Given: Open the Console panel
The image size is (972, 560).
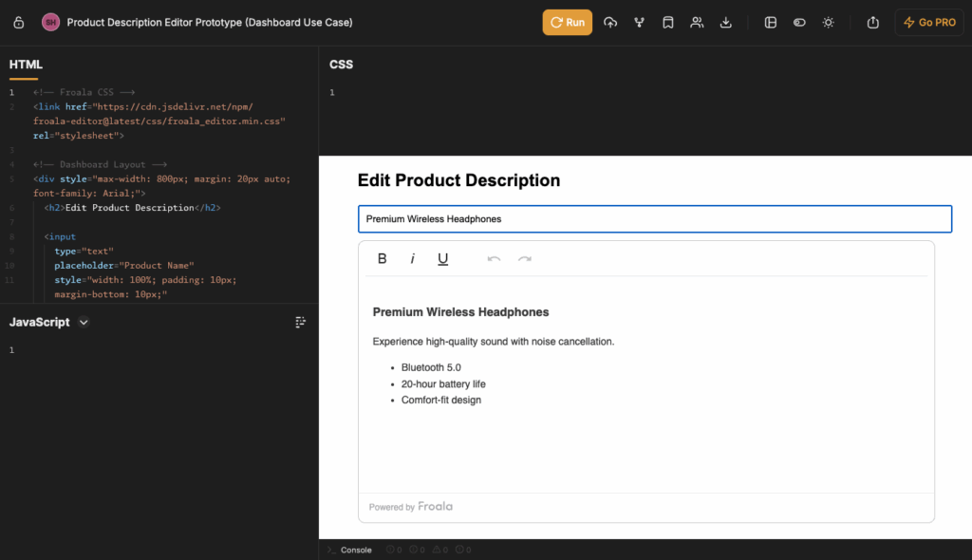Looking at the screenshot, I should pos(356,551).
